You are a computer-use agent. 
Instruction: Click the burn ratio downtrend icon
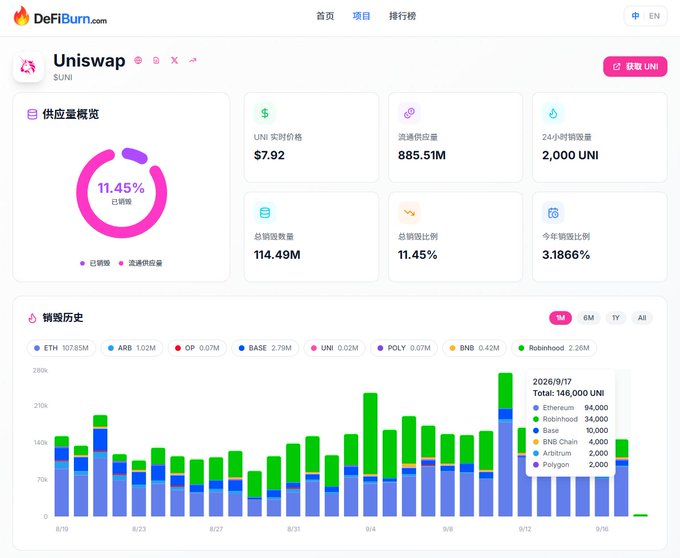coord(409,213)
